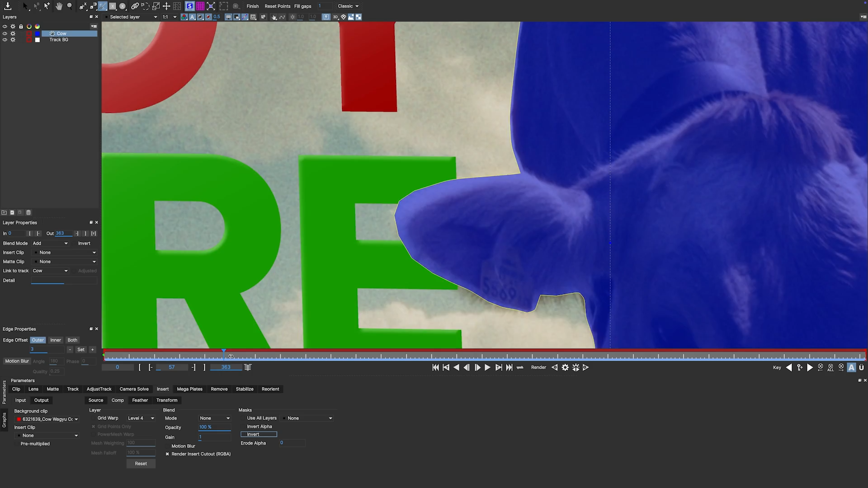Open the Grid Warp Level 4 dropdown
Screen dimensions: 868x488
141,418
